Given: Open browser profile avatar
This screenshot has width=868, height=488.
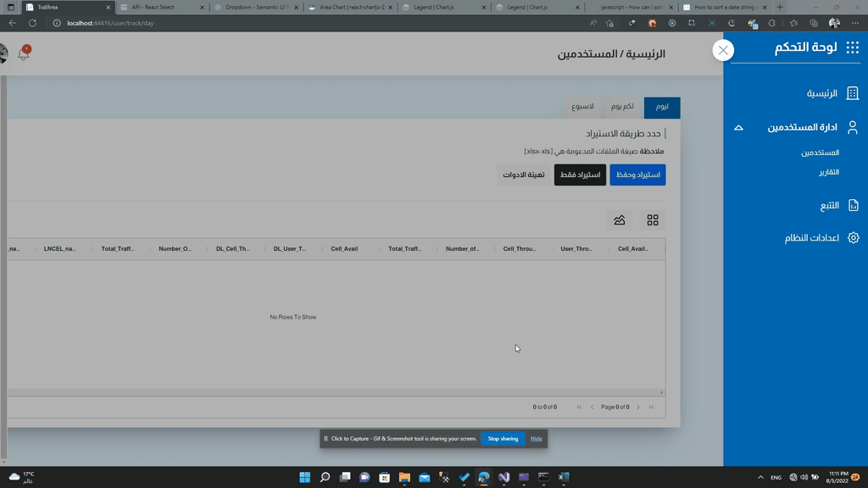Looking at the screenshot, I should click(x=834, y=23).
